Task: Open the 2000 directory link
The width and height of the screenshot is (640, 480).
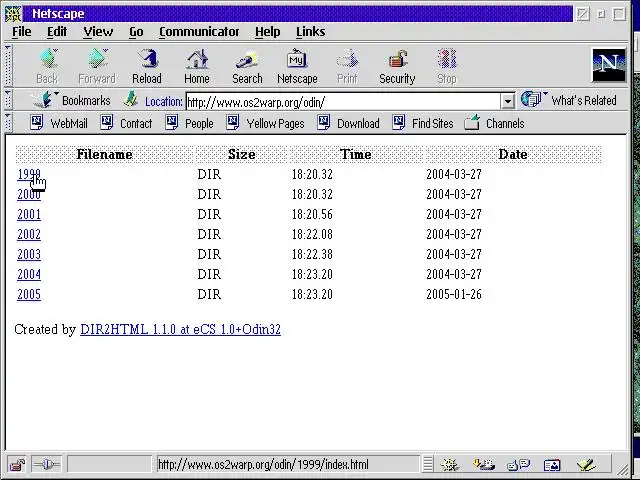Action: click(29, 194)
